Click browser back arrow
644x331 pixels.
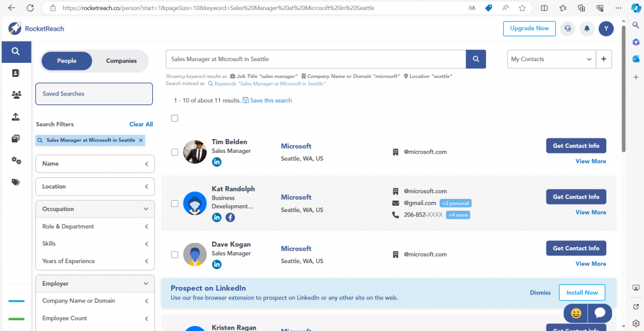click(x=11, y=8)
